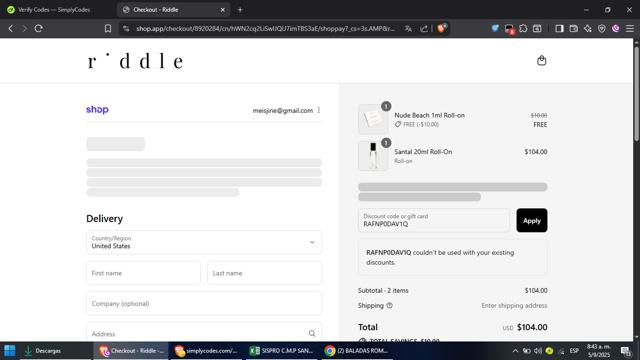Open the browser hamburger main menu

tap(630, 28)
